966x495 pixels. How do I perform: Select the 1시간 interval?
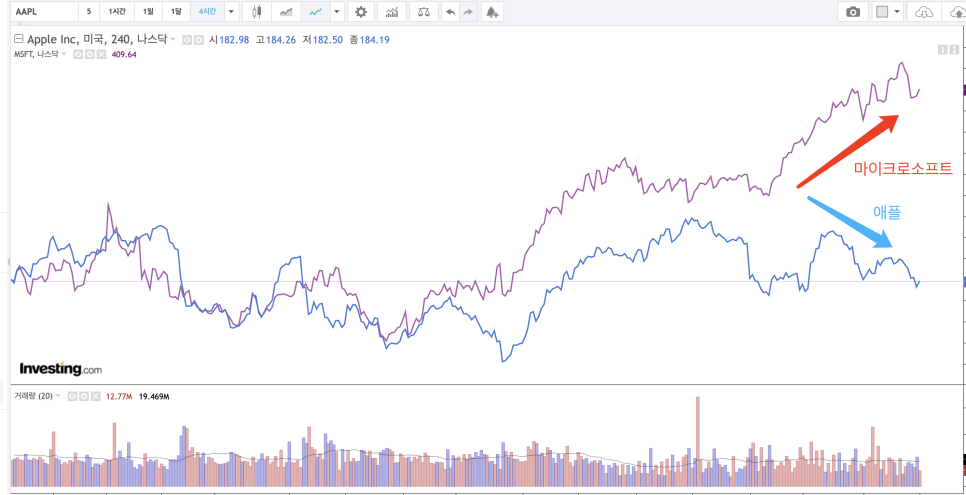coord(116,12)
